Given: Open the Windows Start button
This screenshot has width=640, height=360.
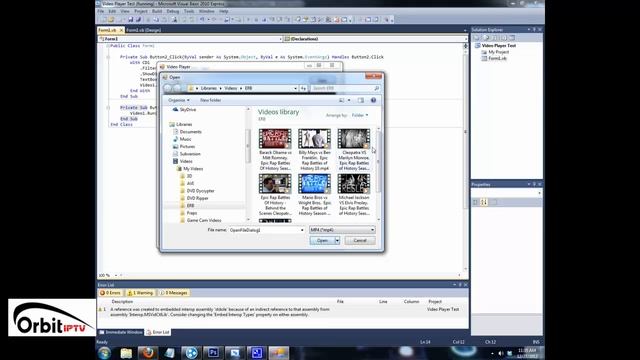Looking at the screenshot, I should pyautogui.click(x=104, y=353).
